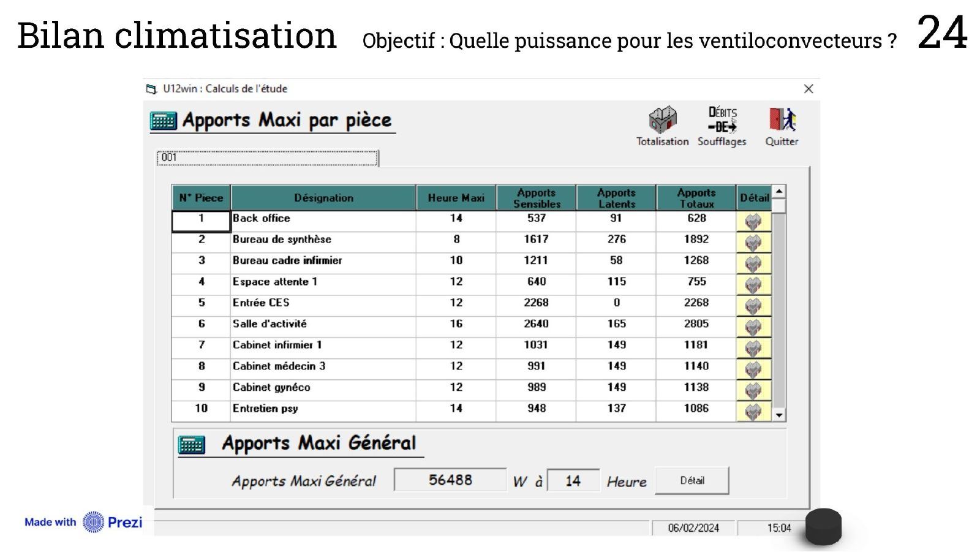
Task: Open detail icon for Entrée CES
Action: click(753, 306)
